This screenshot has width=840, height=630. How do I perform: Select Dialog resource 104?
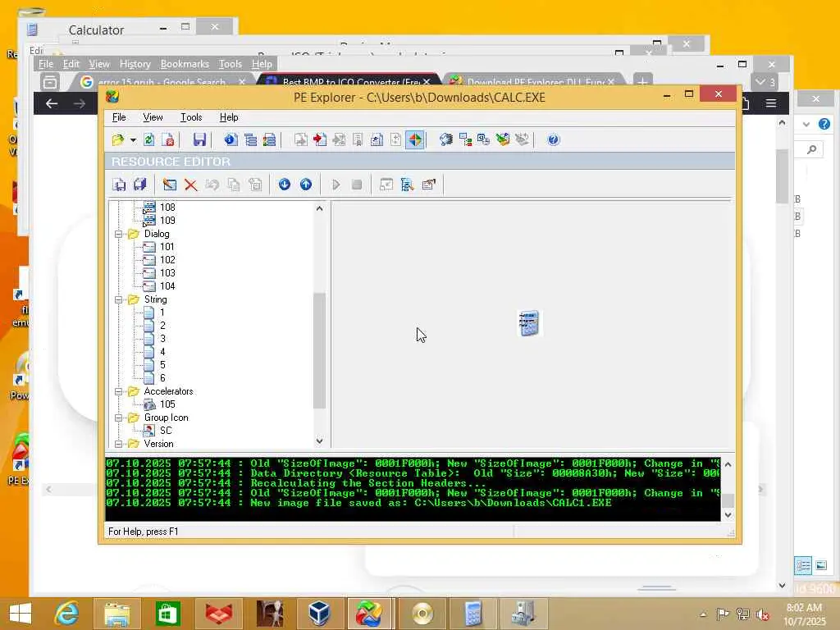pos(167,286)
